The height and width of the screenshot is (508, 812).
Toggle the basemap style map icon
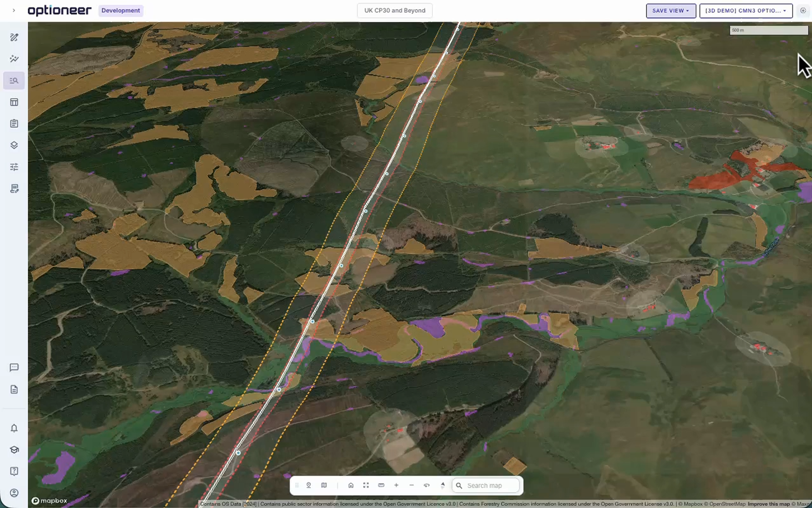point(324,485)
